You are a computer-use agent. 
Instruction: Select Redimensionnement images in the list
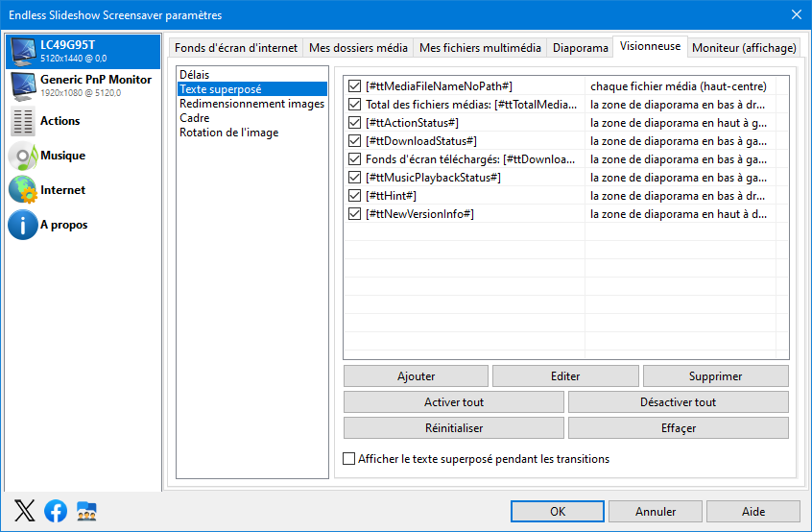(x=252, y=104)
